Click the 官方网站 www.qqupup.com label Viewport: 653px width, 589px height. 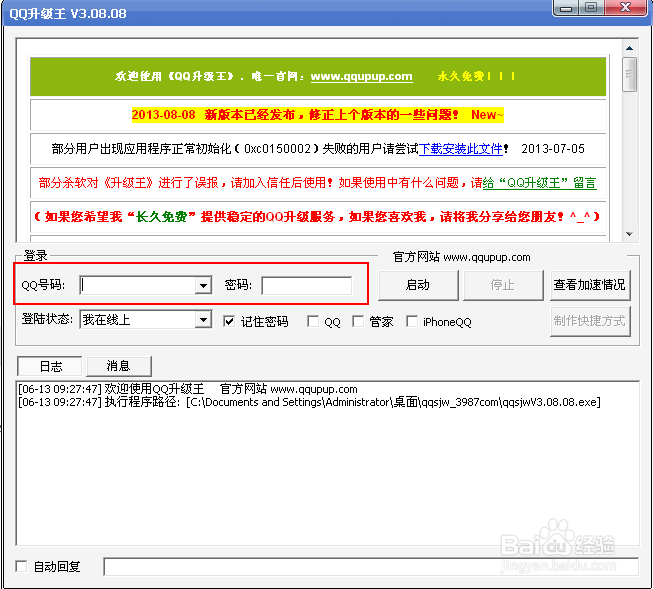[x=461, y=257]
